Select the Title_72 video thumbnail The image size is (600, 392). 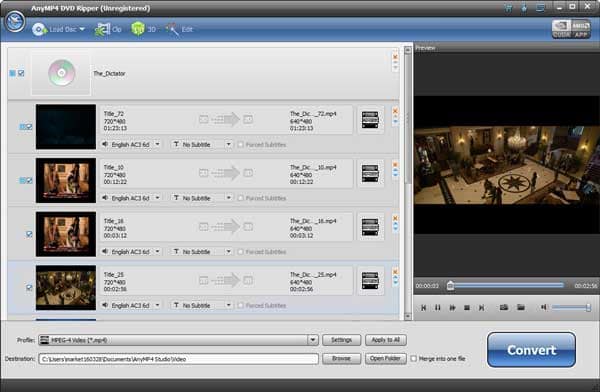click(x=66, y=127)
